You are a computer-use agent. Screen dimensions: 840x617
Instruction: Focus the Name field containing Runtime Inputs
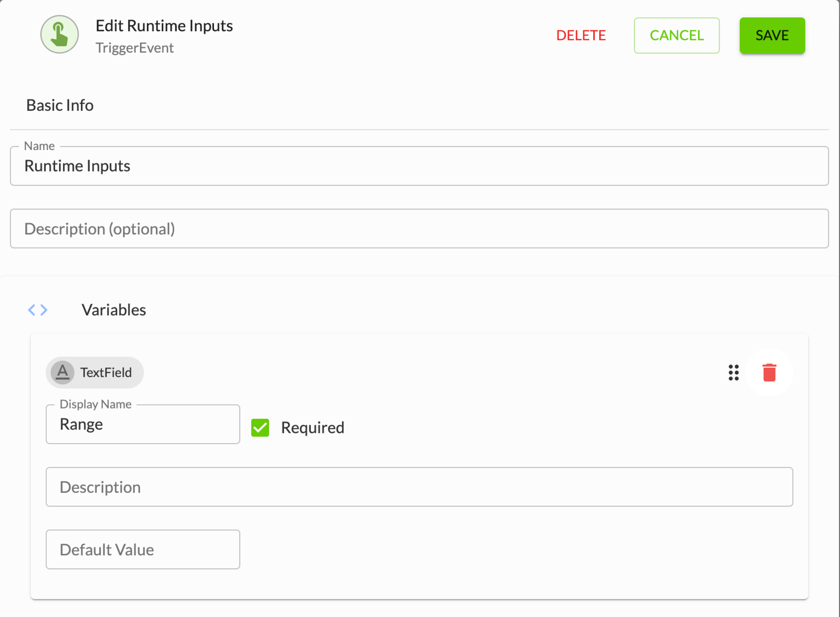coord(419,166)
